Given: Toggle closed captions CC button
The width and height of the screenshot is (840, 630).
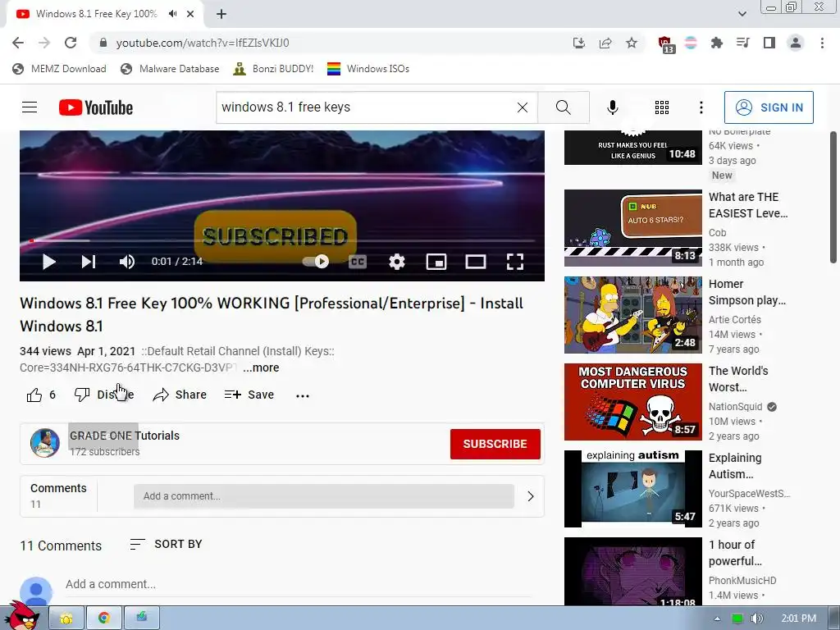Looking at the screenshot, I should click(x=358, y=262).
